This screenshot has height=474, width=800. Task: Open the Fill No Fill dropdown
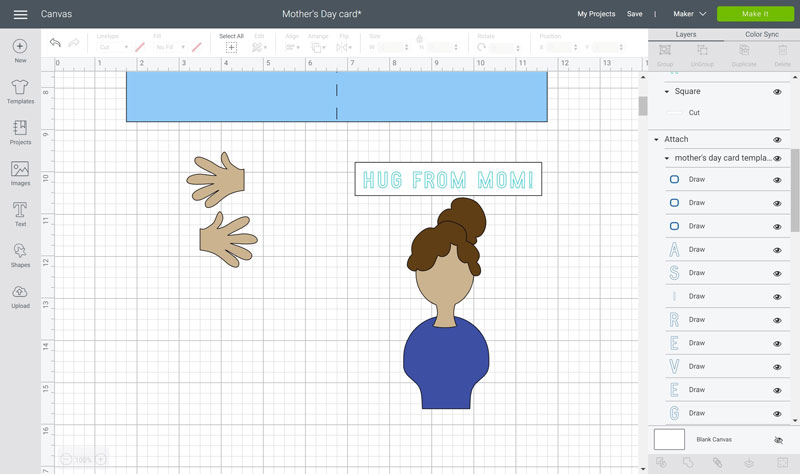coord(170,47)
